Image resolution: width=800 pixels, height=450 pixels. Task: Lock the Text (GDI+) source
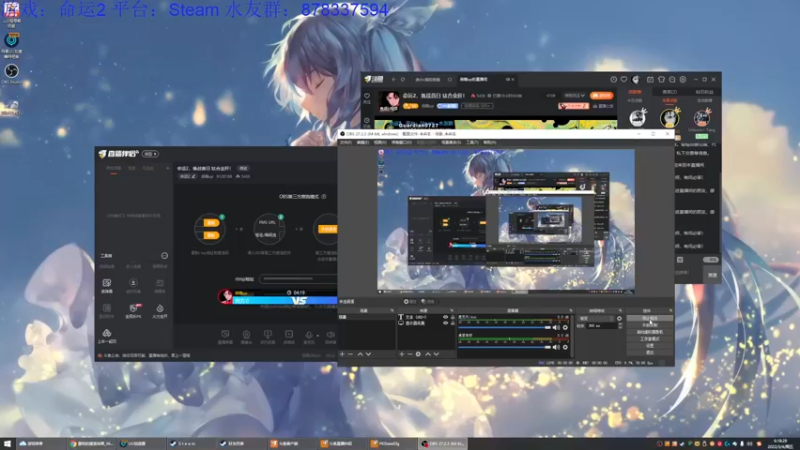[453, 317]
